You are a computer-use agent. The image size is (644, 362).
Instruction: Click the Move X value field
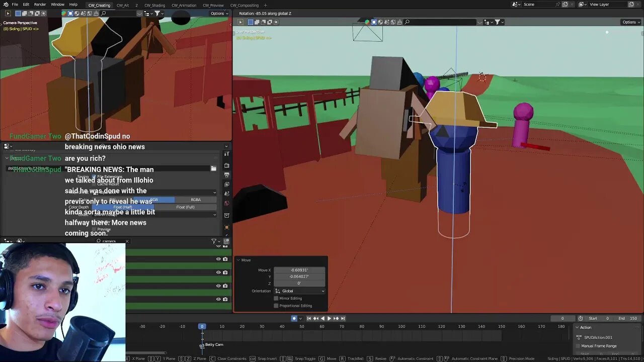(299, 270)
